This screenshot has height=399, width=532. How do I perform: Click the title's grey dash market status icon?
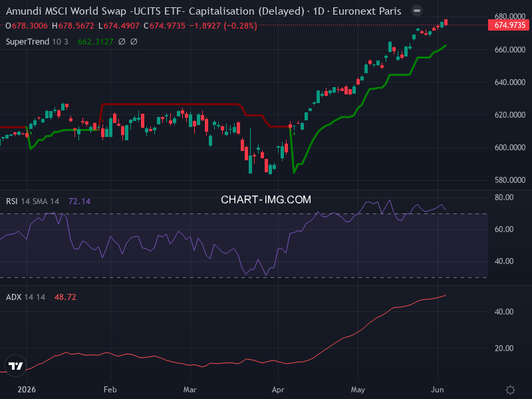417,11
